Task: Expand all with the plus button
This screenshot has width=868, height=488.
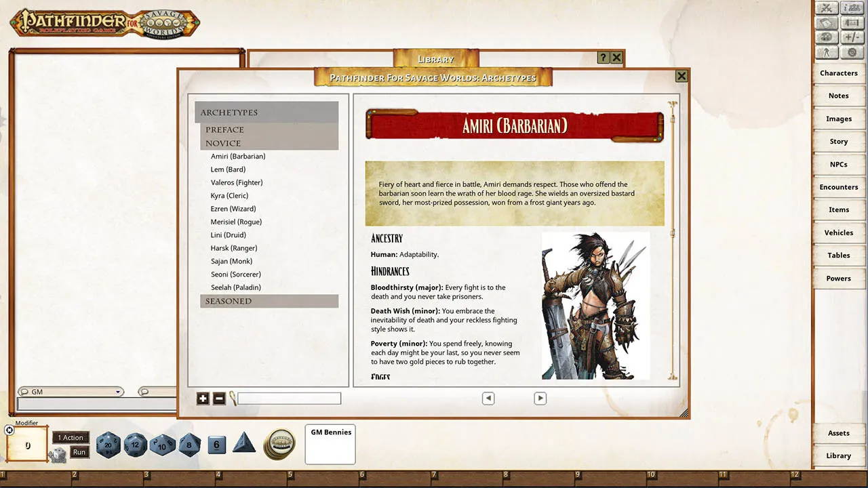Action: pyautogui.click(x=203, y=399)
